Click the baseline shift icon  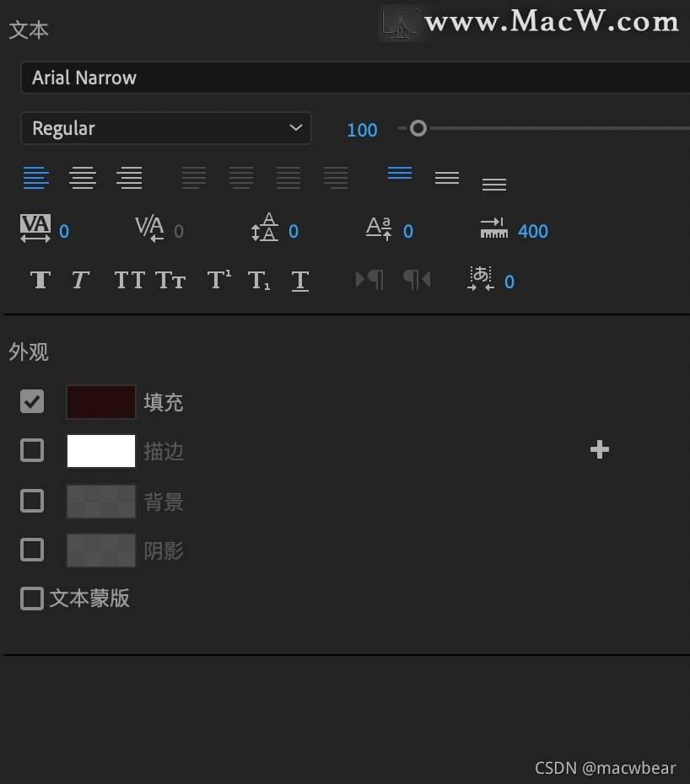(379, 228)
